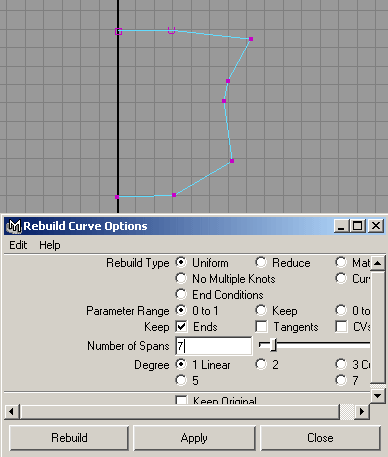The height and width of the screenshot is (457, 388).
Task: Select the bottom-left curve end vertex
Action: coord(117,197)
